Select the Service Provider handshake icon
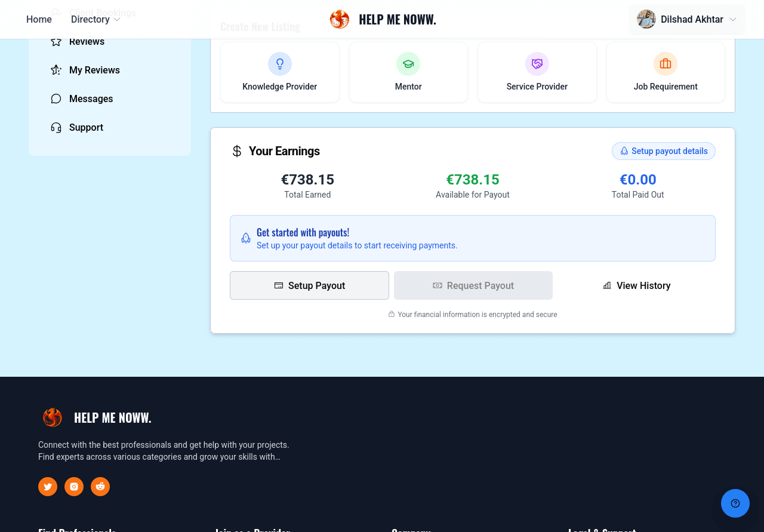Image resolution: width=764 pixels, height=532 pixels. pos(537,63)
